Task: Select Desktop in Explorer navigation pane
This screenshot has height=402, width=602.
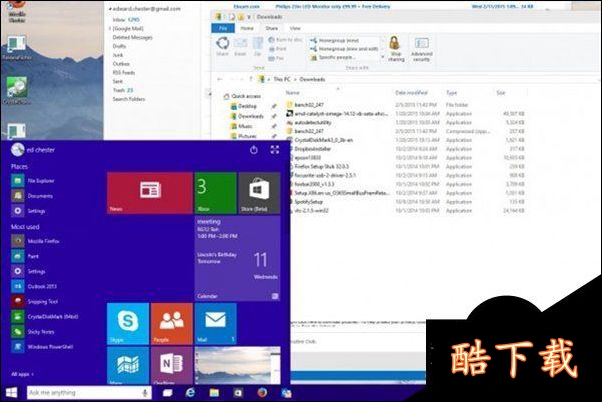Action: pos(243,106)
